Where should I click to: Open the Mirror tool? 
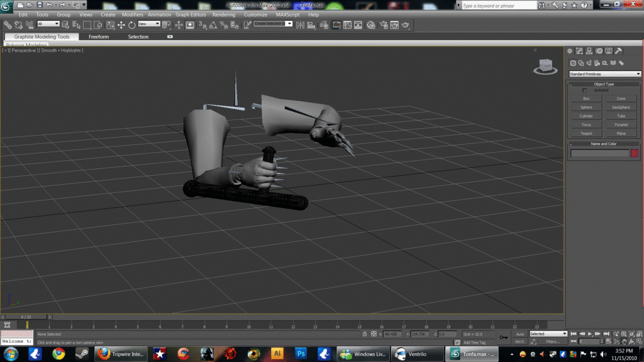[x=299, y=25]
